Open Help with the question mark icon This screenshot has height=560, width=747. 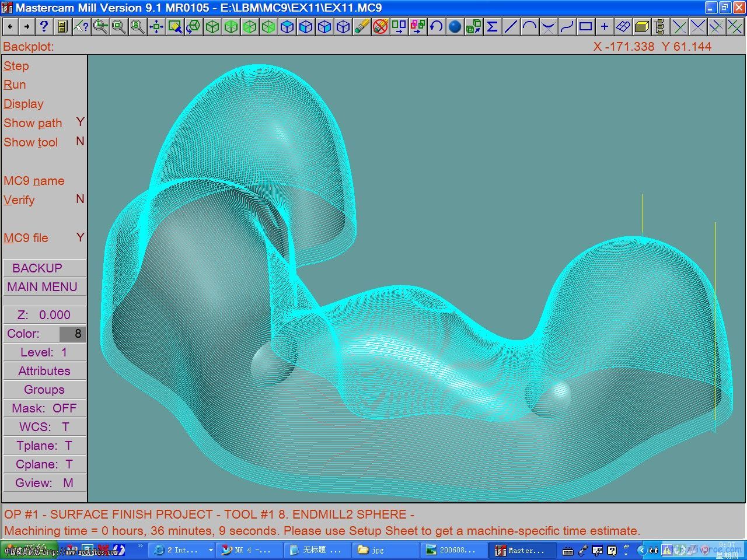click(x=44, y=27)
